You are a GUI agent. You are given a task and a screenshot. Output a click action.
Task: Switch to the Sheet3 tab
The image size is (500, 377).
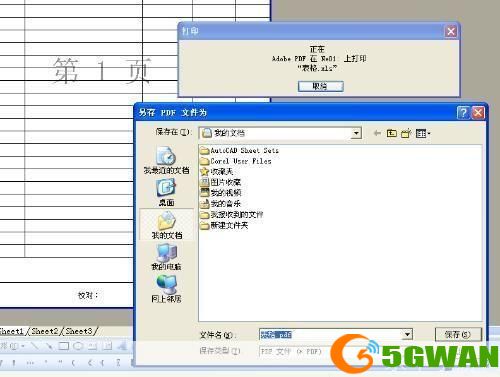coord(79,331)
